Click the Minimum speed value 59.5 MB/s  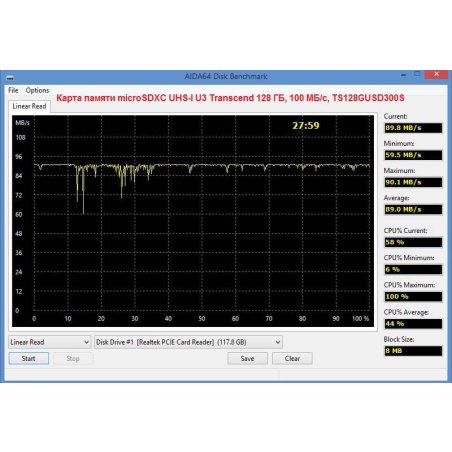[x=413, y=155]
